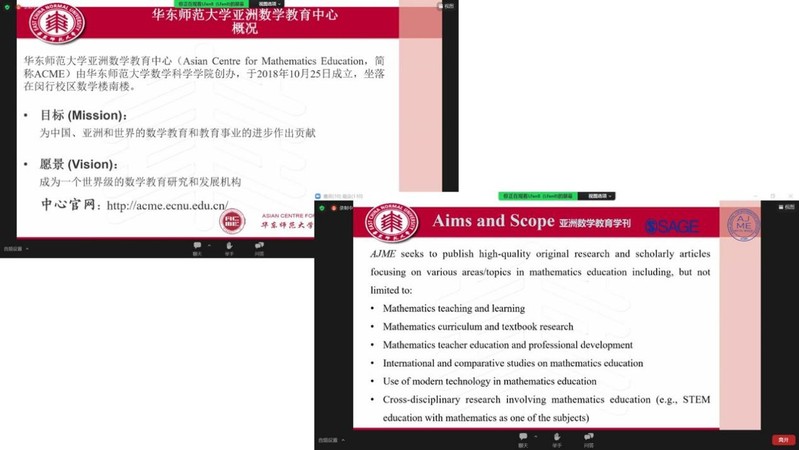
Task: Click the ACME logo on Chinese slide
Action: pos(232,222)
